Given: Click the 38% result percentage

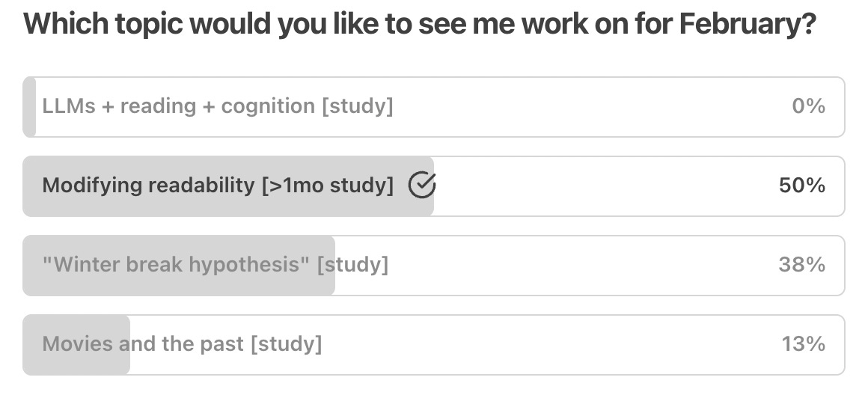Looking at the screenshot, I should 801,264.
